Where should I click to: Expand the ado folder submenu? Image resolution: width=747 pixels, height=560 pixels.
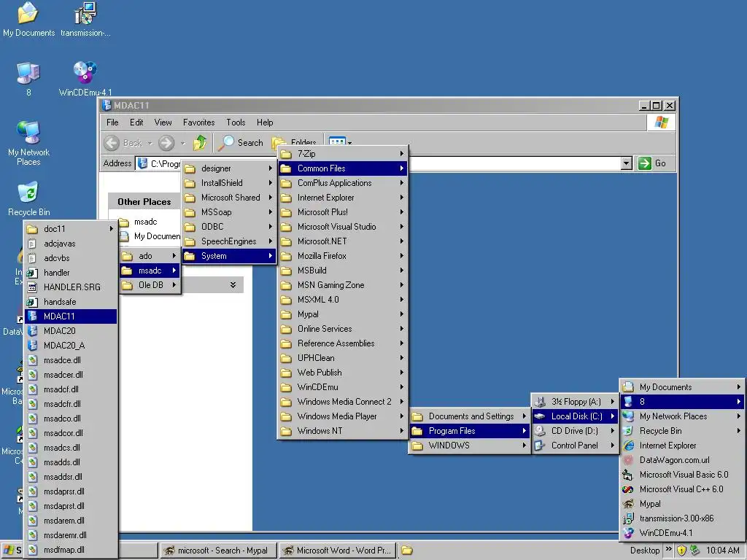click(x=150, y=256)
